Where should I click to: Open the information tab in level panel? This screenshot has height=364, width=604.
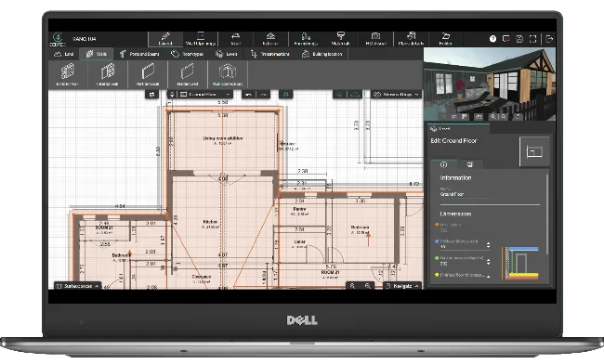tap(444, 164)
